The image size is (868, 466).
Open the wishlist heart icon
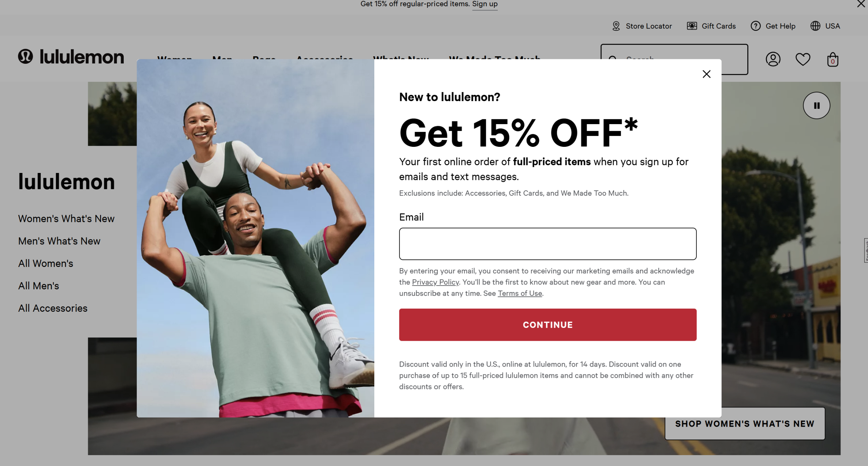(803, 59)
